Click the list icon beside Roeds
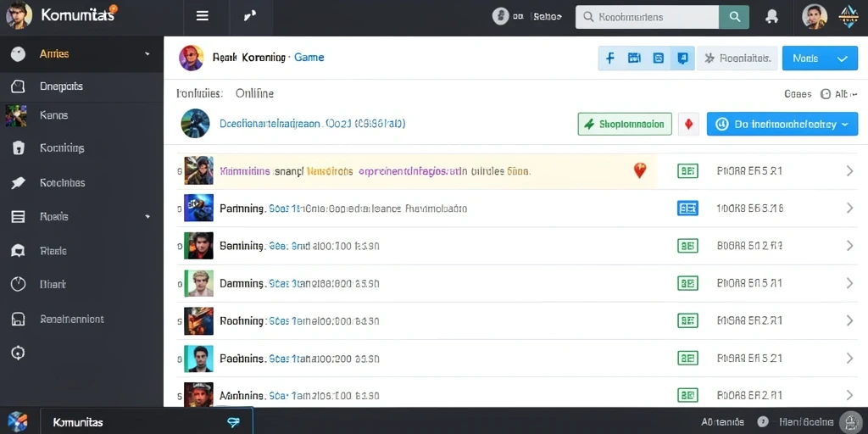 coord(19,216)
